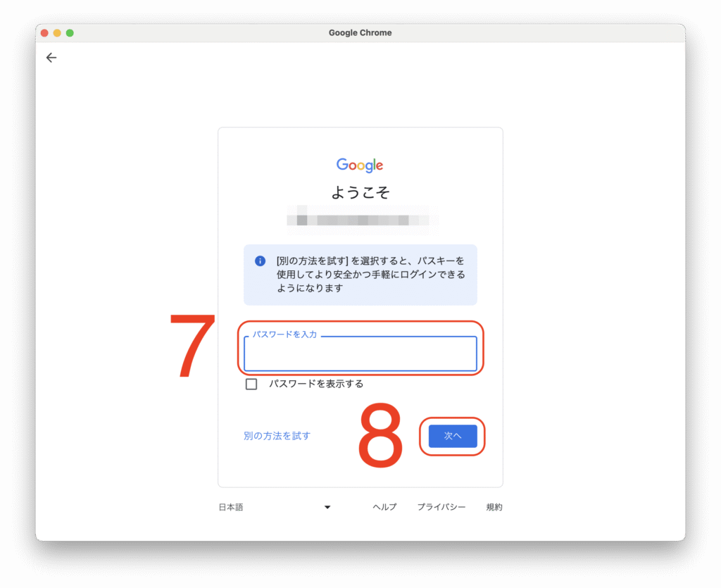The image size is (721, 588).
Task: Enable the パスワードを表示する checkbox
Action: pos(251,384)
